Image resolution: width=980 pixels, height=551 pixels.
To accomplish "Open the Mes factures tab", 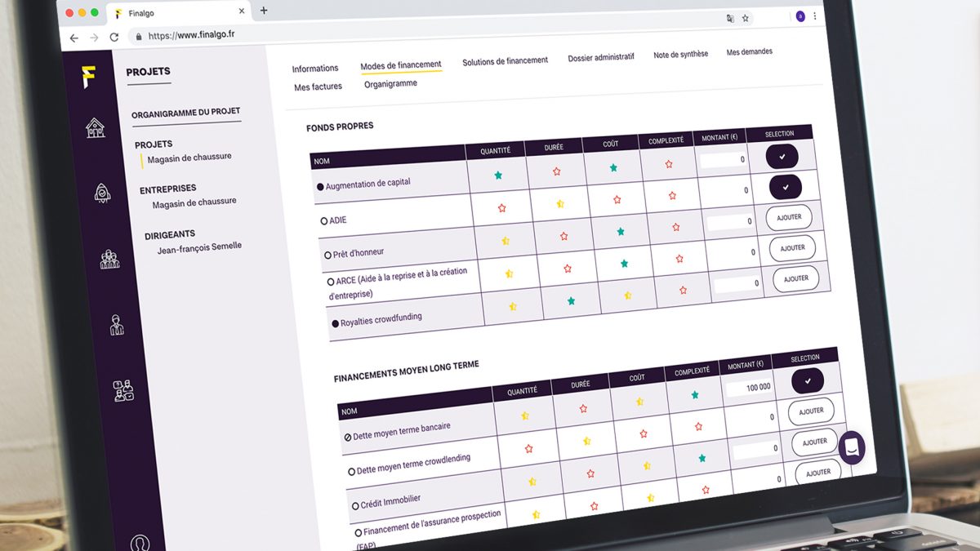I will (x=318, y=87).
